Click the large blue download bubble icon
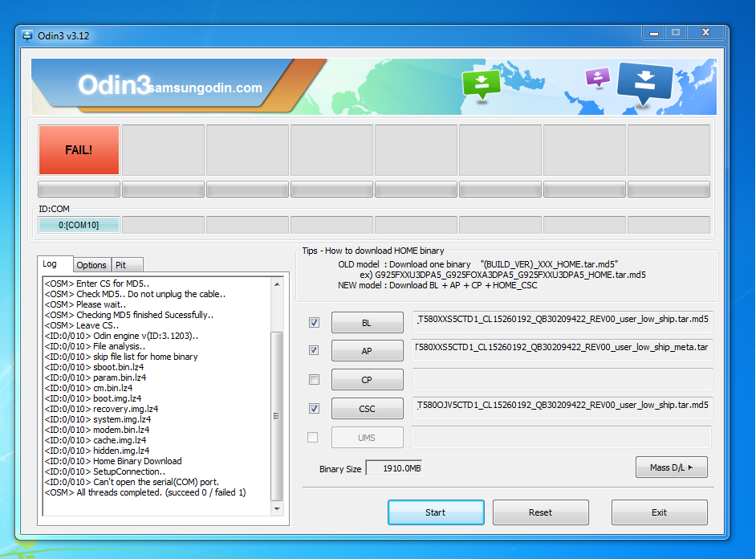The image size is (756, 559). click(644, 84)
